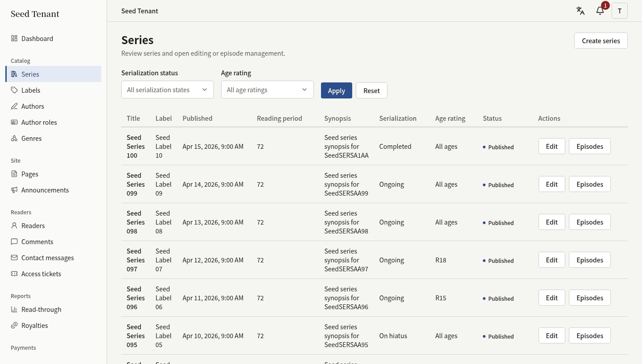Screen dimensions: 642x364
Task: Click the Comments speech bubble icon
Action: pos(14,241)
